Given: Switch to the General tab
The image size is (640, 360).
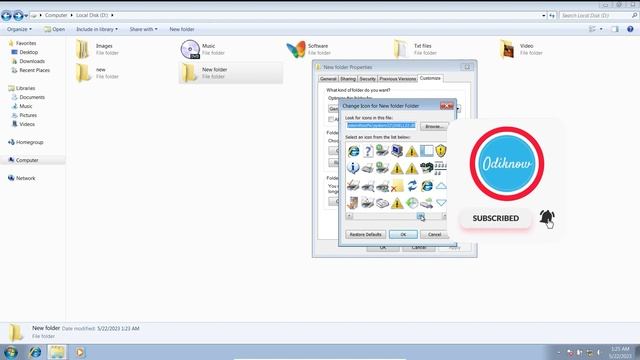Looking at the screenshot, I should [x=328, y=79].
